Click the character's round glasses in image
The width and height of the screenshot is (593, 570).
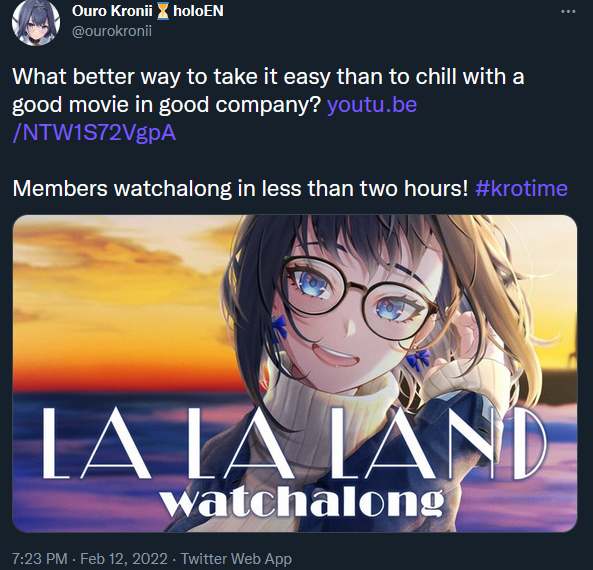[357, 297]
